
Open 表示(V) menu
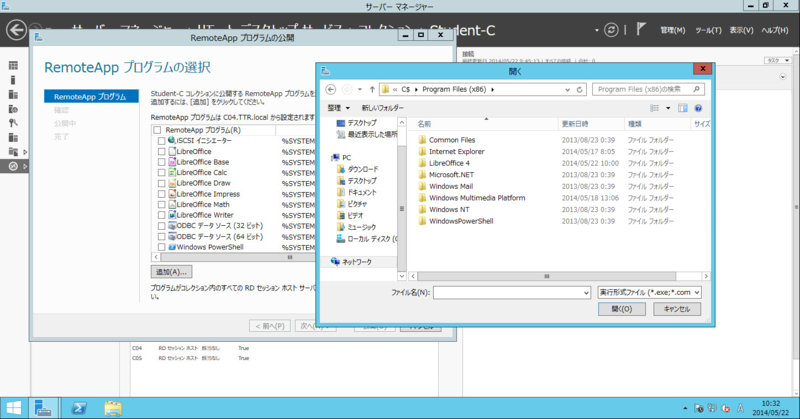pos(741,31)
